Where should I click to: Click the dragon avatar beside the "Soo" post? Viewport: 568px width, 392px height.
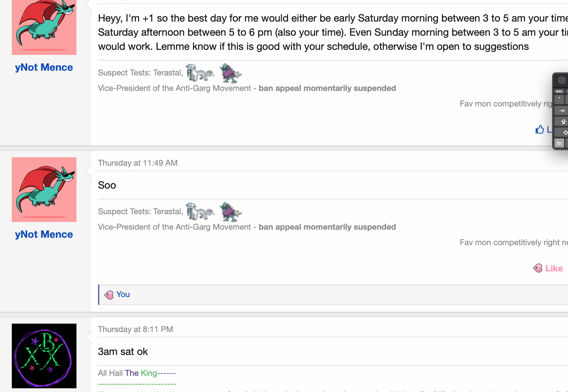coord(44,190)
